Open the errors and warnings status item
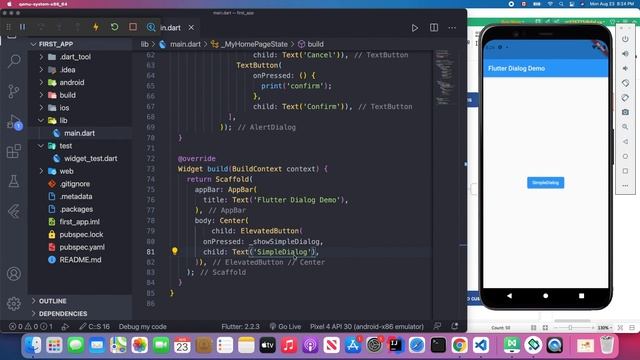640x360 pixels. (x=31, y=327)
